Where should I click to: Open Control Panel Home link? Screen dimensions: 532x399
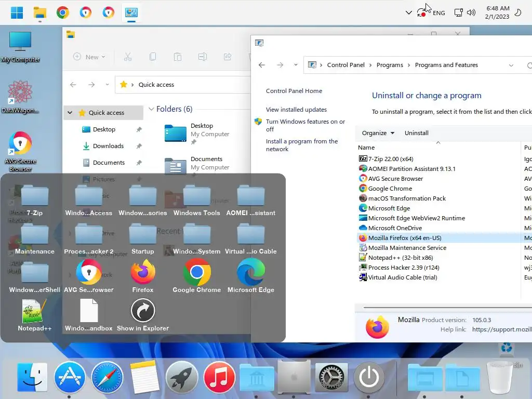pyautogui.click(x=294, y=91)
